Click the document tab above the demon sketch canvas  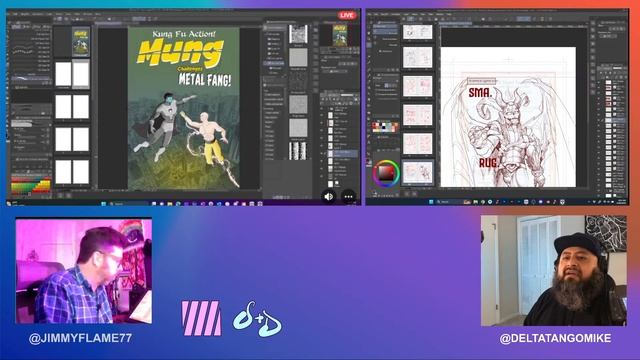tap(455, 24)
